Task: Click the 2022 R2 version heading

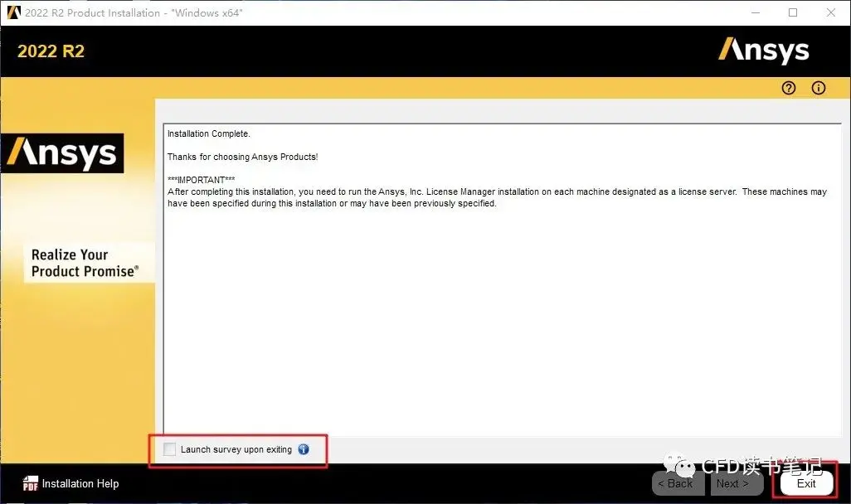Action: click(x=51, y=51)
